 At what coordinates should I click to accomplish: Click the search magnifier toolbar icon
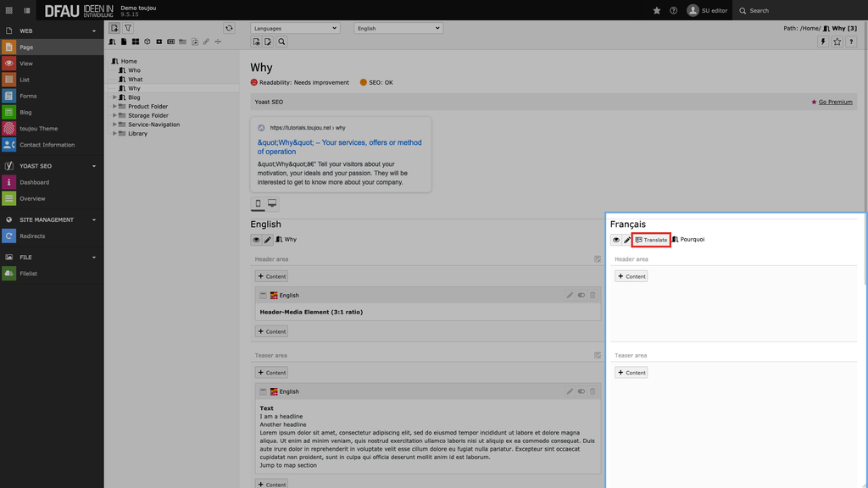(281, 42)
